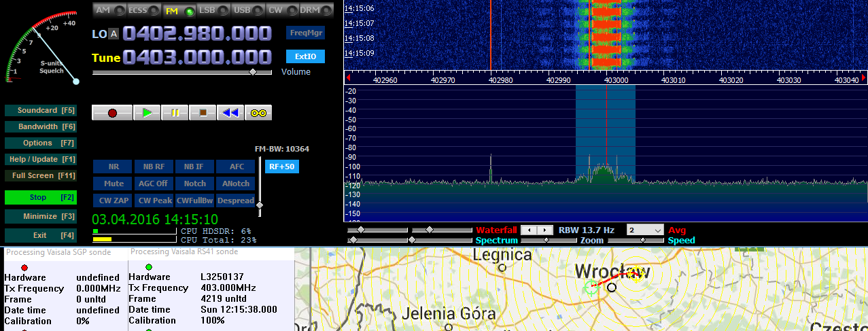Viewport: 868px width, 331px height.
Task: Select DRM demodulation mode
Action: 317,10
